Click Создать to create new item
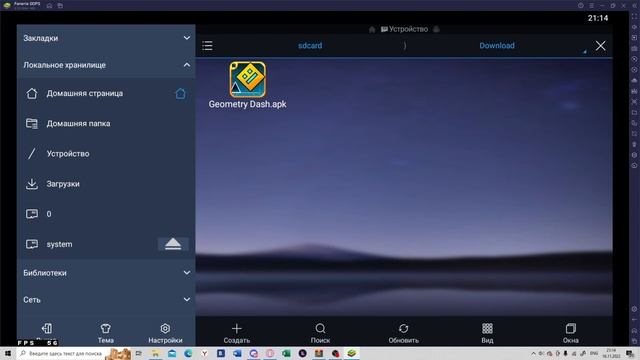Image resolution: width=640 pixels, height=360 pixels. (237, 333)
